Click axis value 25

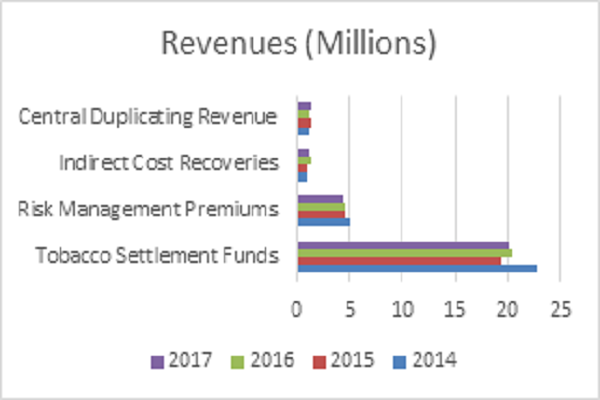561,309
